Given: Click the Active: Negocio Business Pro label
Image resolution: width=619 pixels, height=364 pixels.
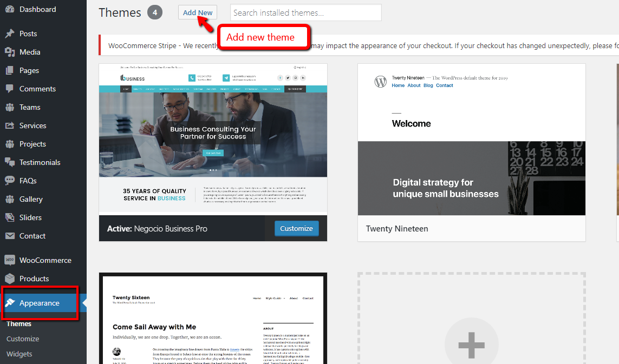Looking at the screenshot, I should click(157, 229).
